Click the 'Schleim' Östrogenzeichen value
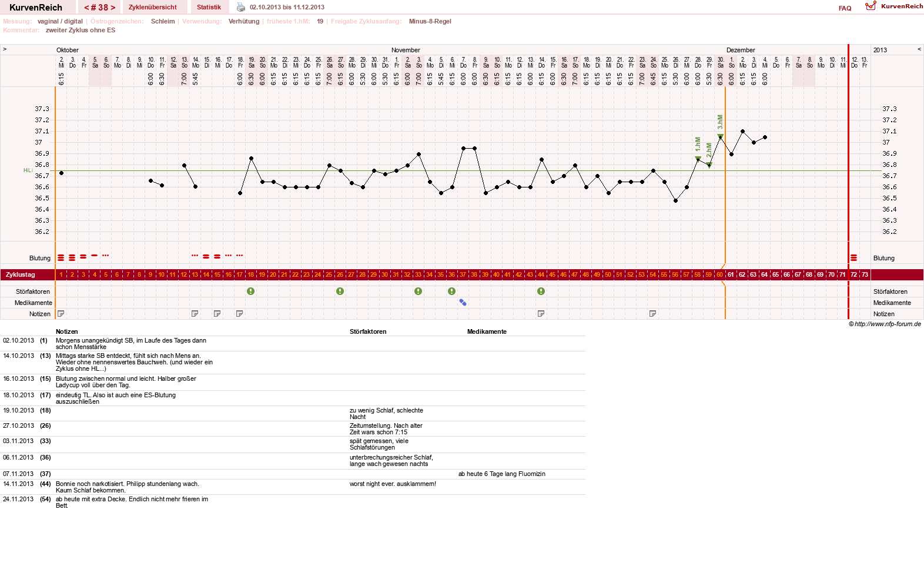This screenshot has width=924, height=563. point(163,21)
